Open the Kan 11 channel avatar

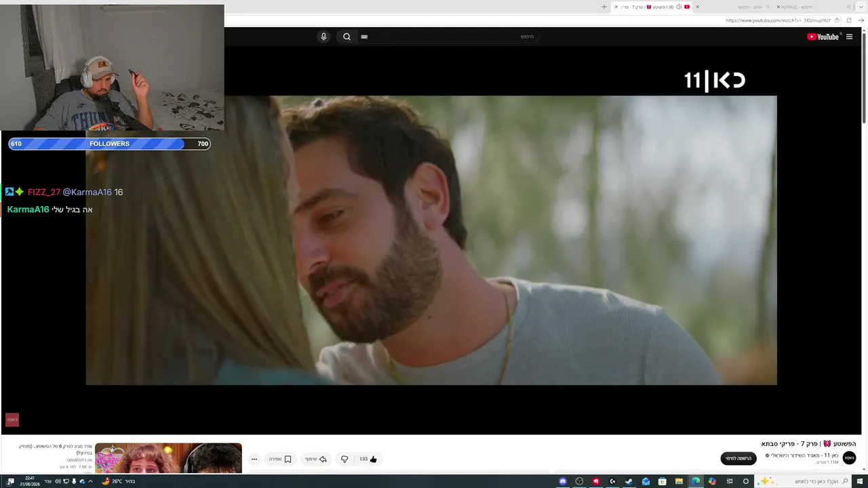(x=849, y=458)
